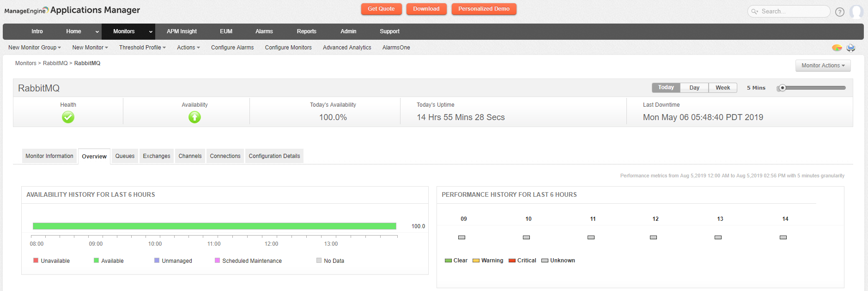Open the Actions dropdown
The height and width of the screenshot is (291, 868).
point(188,48)
